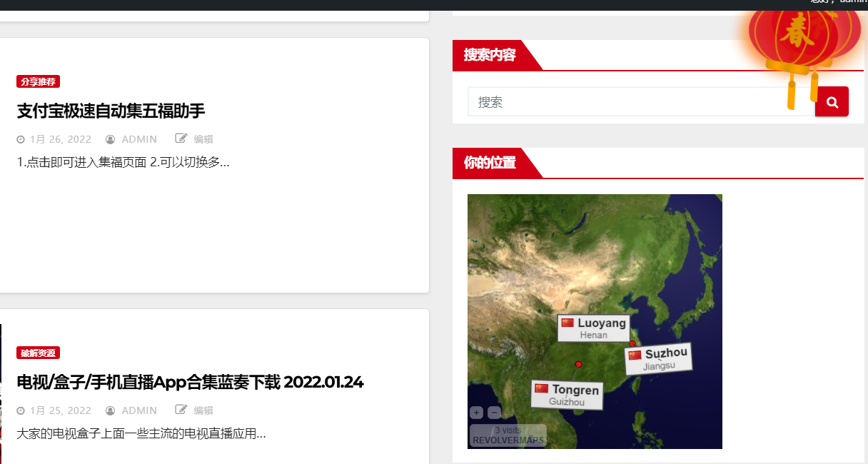Click the date 1月 25, 2022
This screenshot has height=464, width=868.
[x=61, y=410]
